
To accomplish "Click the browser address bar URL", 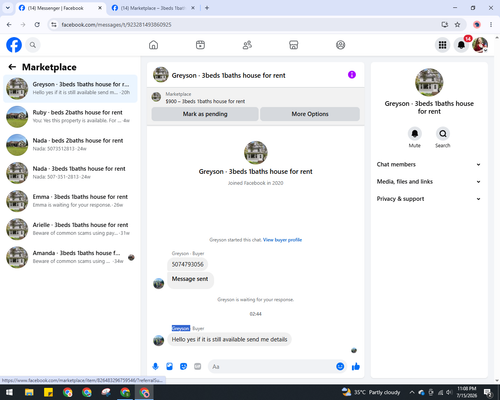I will [116, 25].
